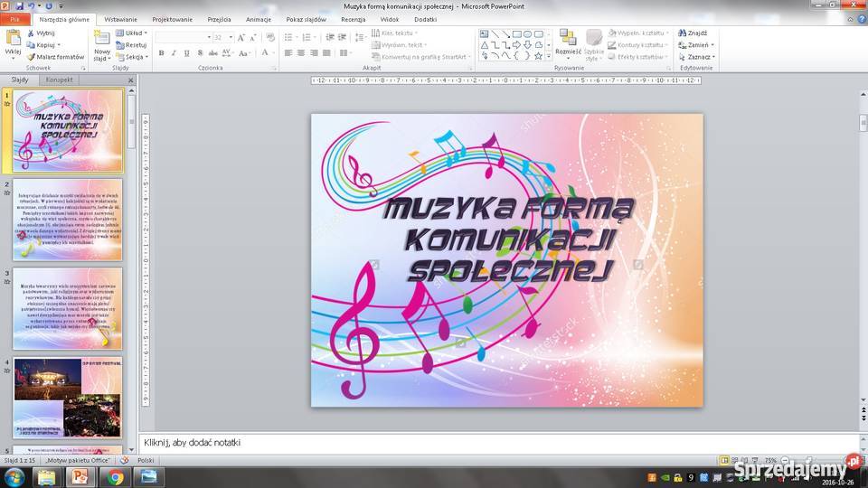This screenshot has width=868, height=488.
Task: Click the Resetuj button
Action: point(132,44)
